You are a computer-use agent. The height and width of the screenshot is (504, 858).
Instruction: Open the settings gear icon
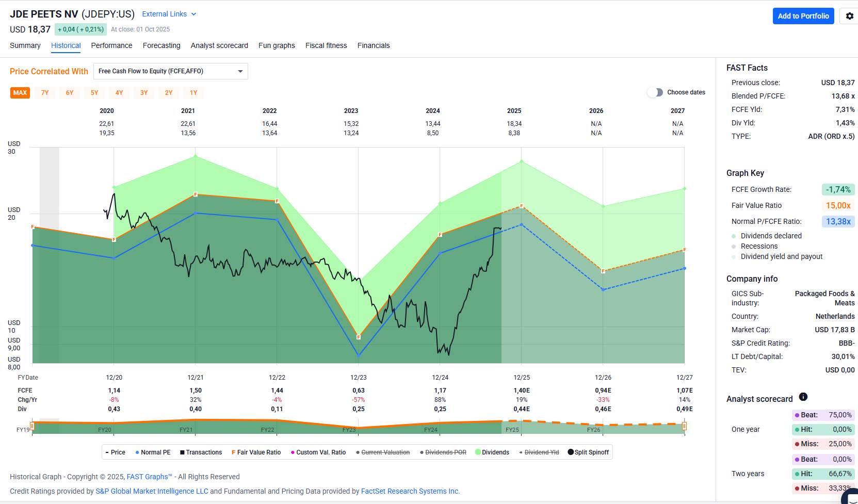click(x=849, y=16)
